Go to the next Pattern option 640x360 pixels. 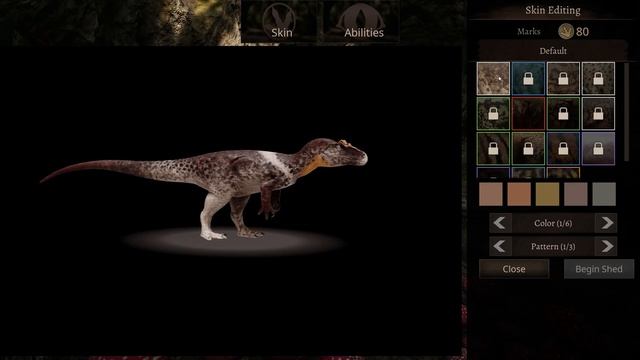pos(606,246)
